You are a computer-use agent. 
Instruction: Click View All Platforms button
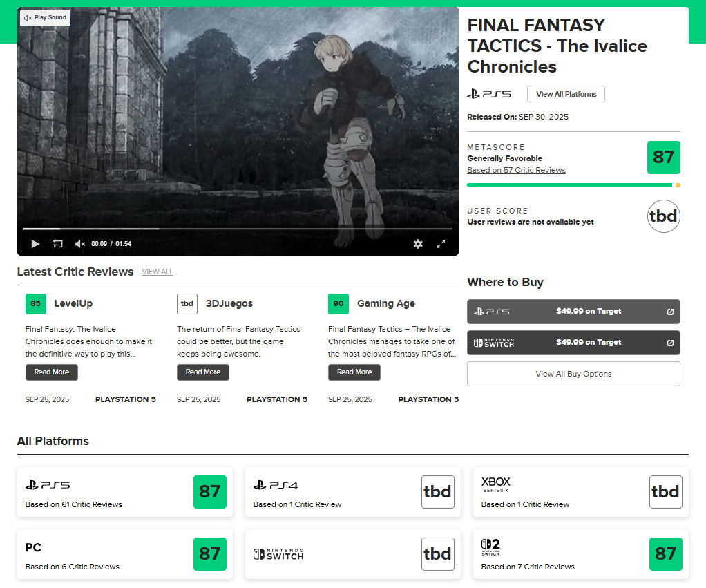point(566,94)
